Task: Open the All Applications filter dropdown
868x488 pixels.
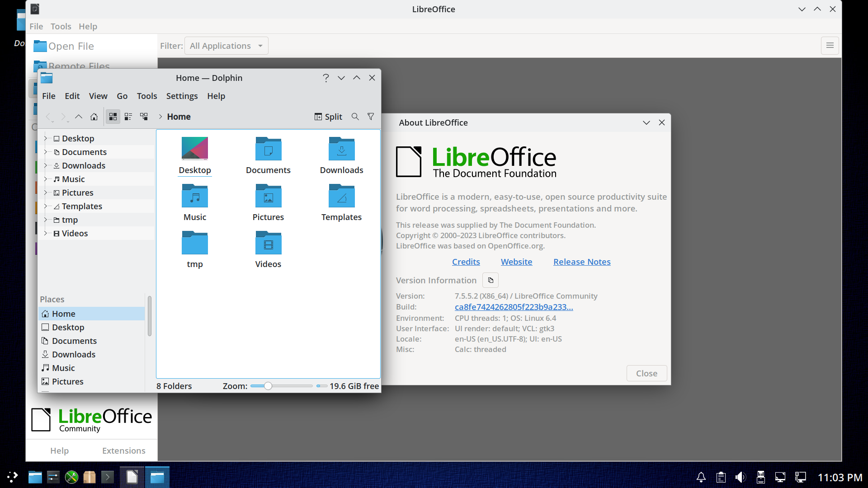Action: (226, 46)
